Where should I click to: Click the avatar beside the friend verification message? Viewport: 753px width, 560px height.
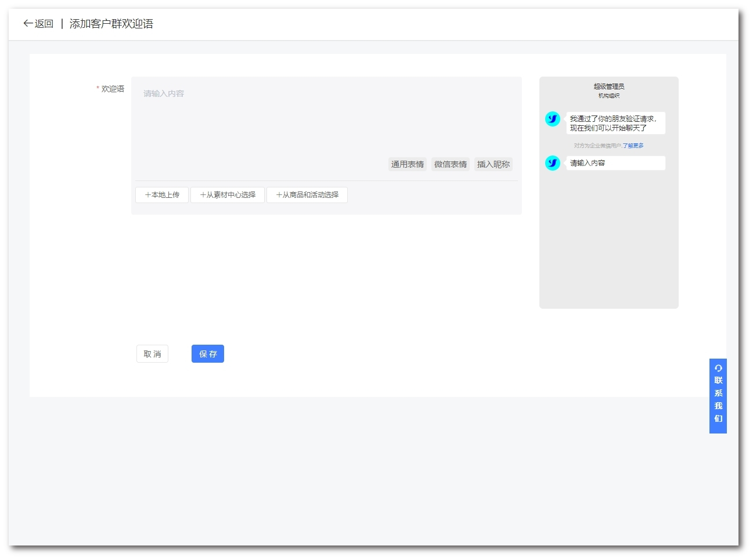click(553, 119)
